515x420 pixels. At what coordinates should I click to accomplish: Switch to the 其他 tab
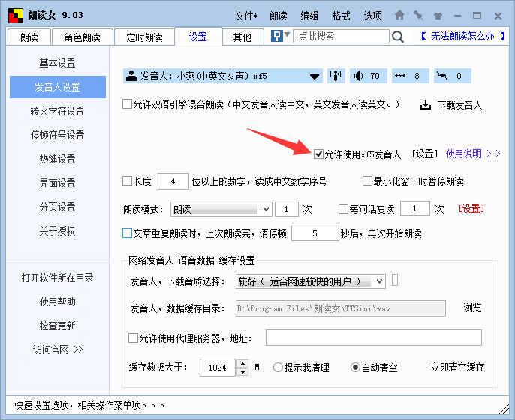[242, 37]
